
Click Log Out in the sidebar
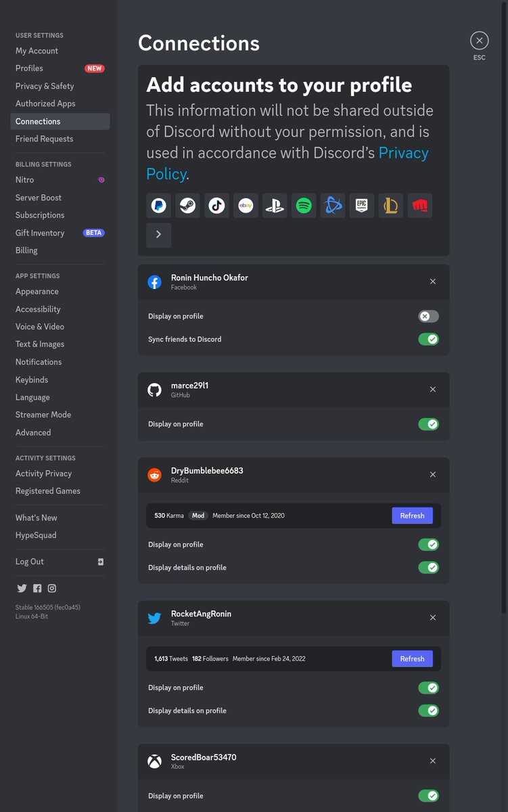tap(60, 562)
